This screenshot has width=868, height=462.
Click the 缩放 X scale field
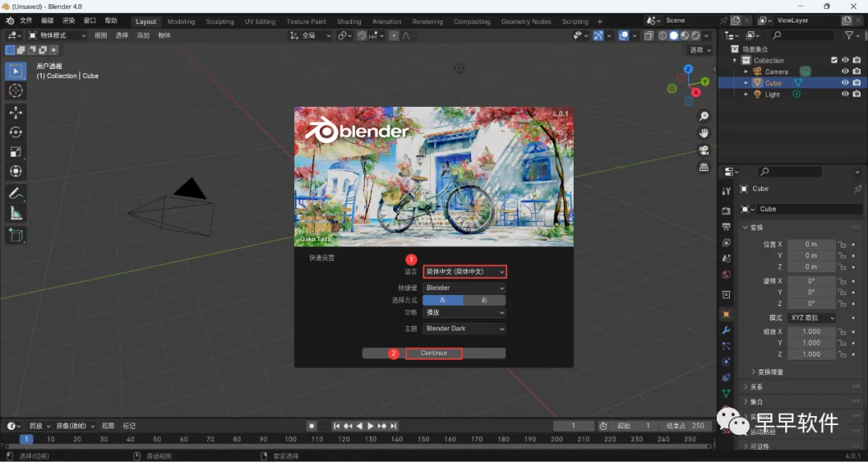click(x=812, y=331)
